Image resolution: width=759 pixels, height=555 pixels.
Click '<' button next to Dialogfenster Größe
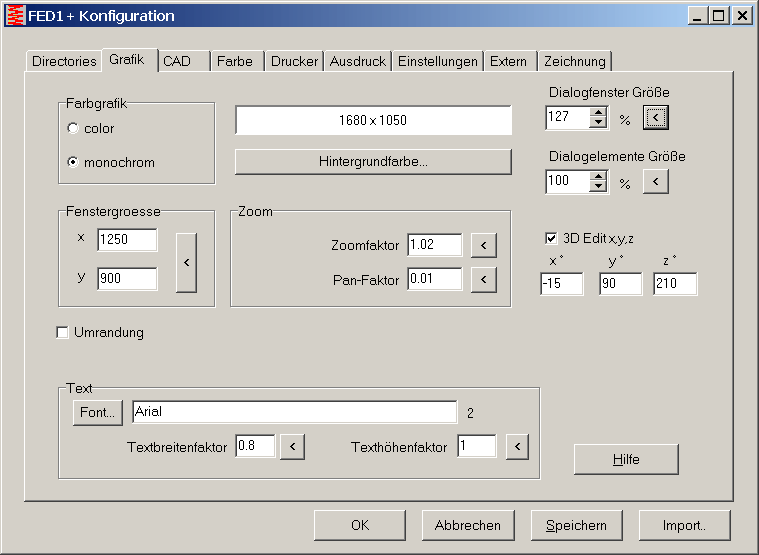tap(655, 118)
